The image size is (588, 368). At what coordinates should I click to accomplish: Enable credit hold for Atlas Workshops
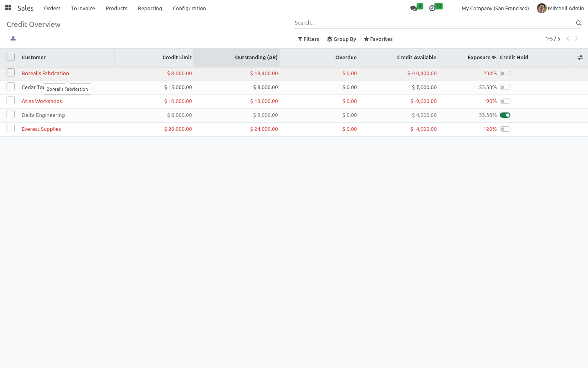505,101
